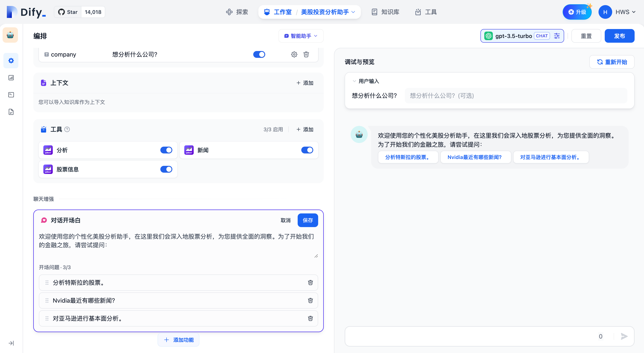This screenshot has height=353, width=644.
Task: Turn off the 新闻 tool toggle
Action: click(307, 150)
